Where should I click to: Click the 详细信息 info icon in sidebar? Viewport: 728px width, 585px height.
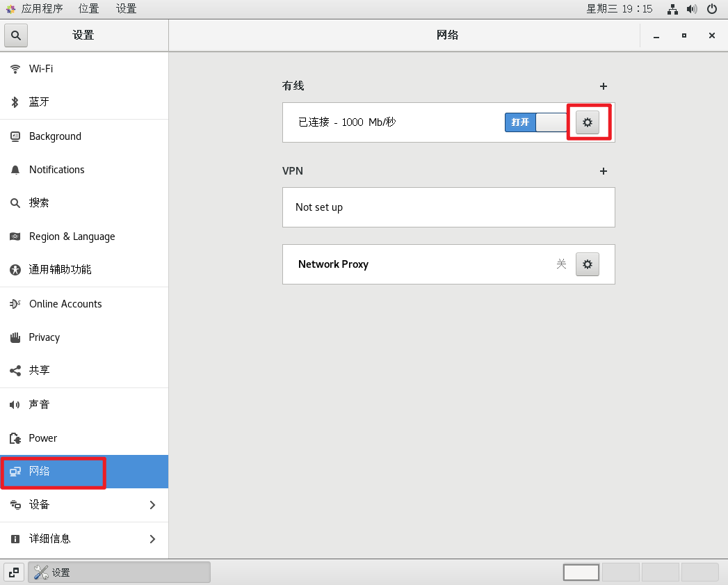[15, 539]
